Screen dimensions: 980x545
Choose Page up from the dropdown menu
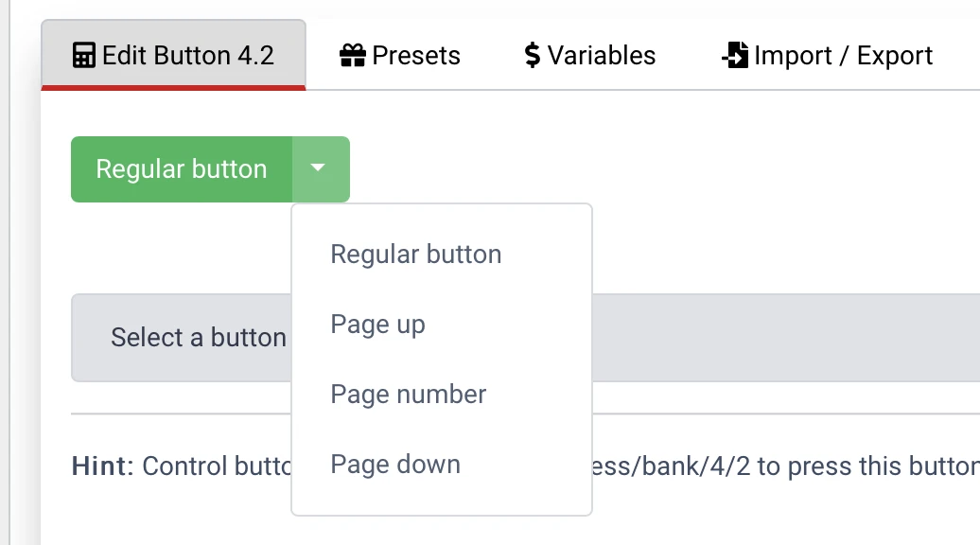point(377,325)
